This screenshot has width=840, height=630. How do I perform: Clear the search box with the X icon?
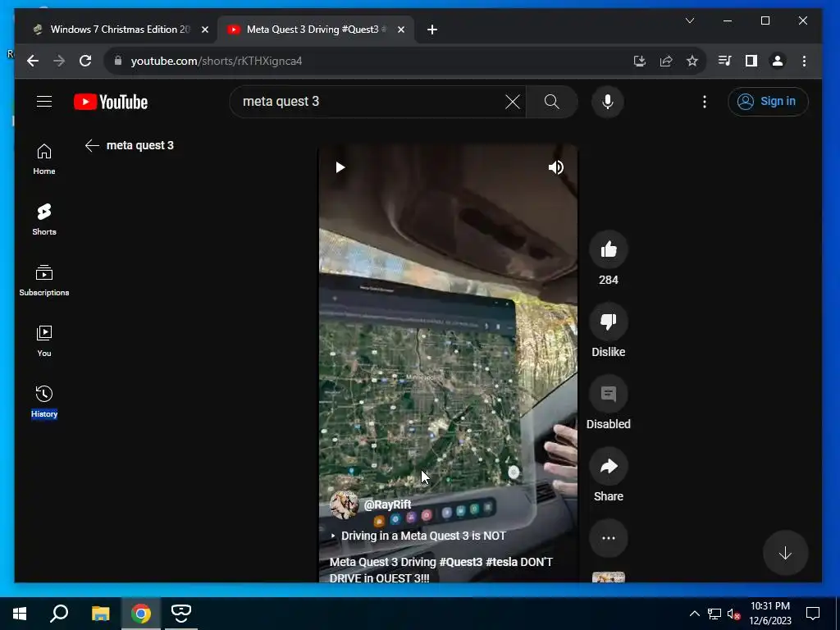pyautogui.click(x=512, y=101)
